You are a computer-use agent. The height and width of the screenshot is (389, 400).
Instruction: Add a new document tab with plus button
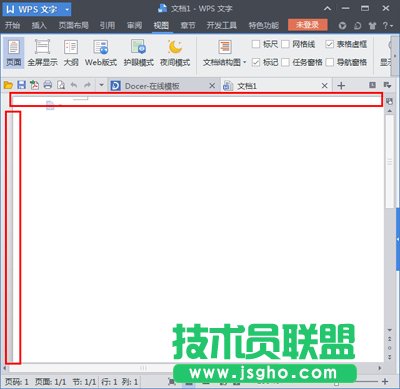coord(341,86)
